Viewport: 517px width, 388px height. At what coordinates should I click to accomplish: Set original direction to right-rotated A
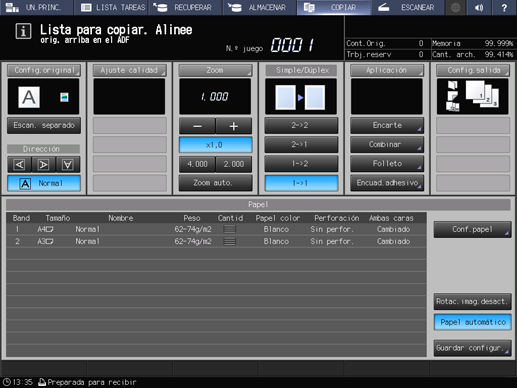[43, 164]
